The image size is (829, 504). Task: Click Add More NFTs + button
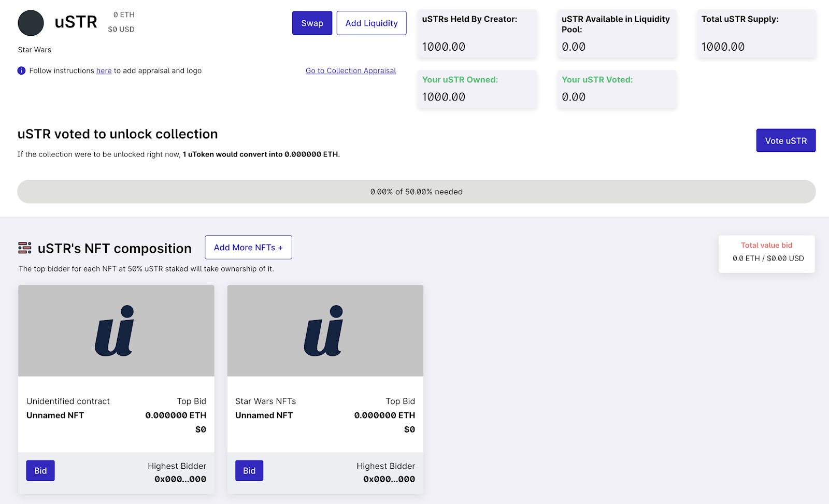(x=248, y=248)
